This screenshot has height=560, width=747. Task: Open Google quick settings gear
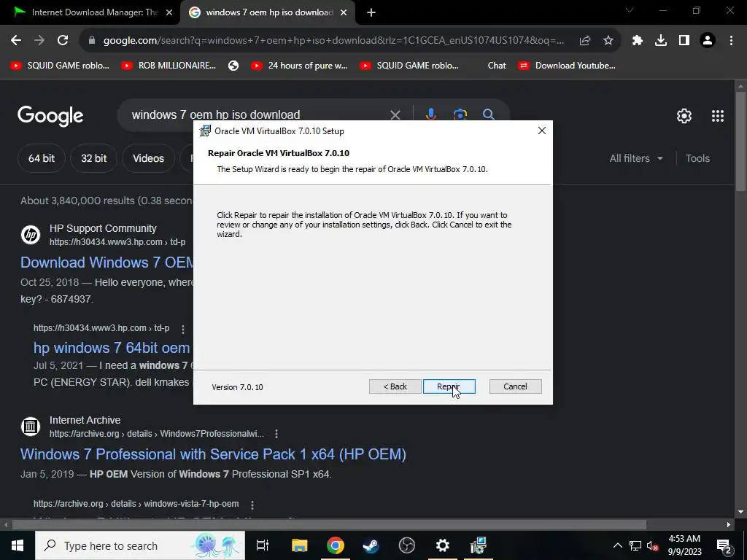[684, 116]
